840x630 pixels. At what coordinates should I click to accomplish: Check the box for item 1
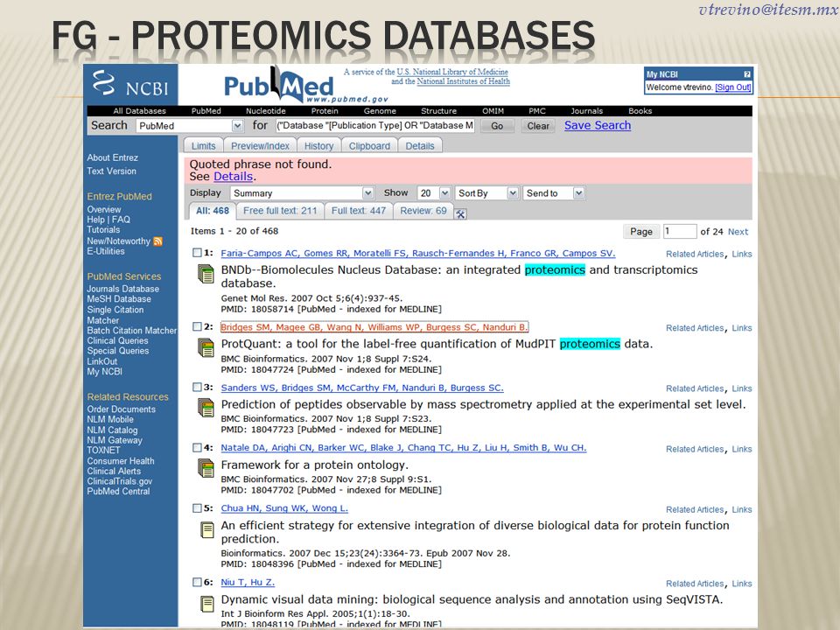coord(197,253)
